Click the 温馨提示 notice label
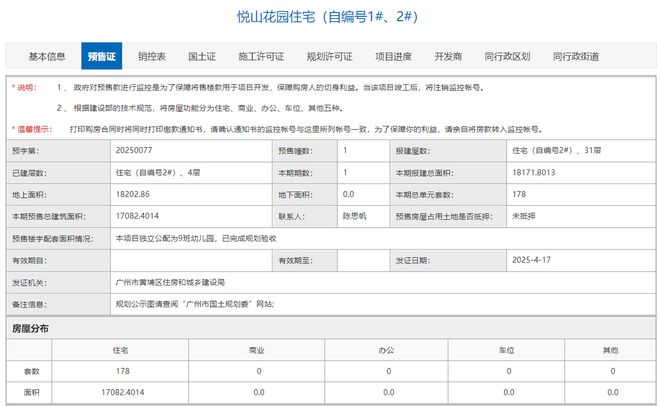Screen dimensions: 660x406 pyautogui.click(x=32, y=130)
